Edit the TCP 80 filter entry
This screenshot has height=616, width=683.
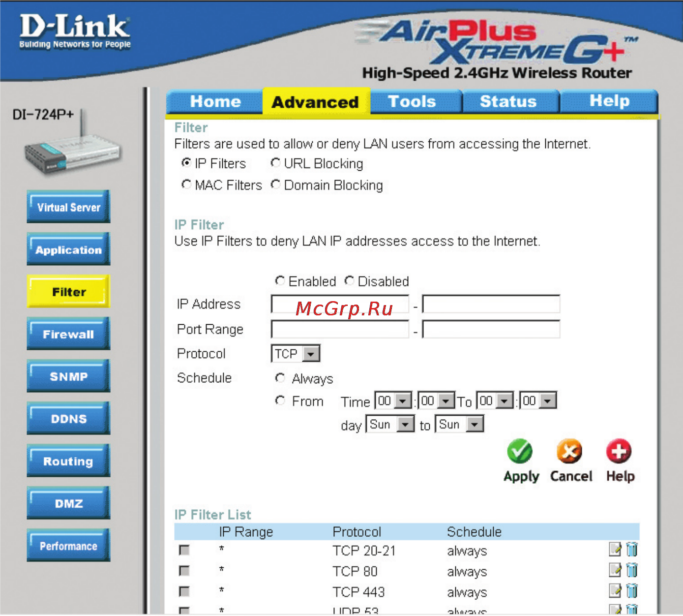[615, 570]
